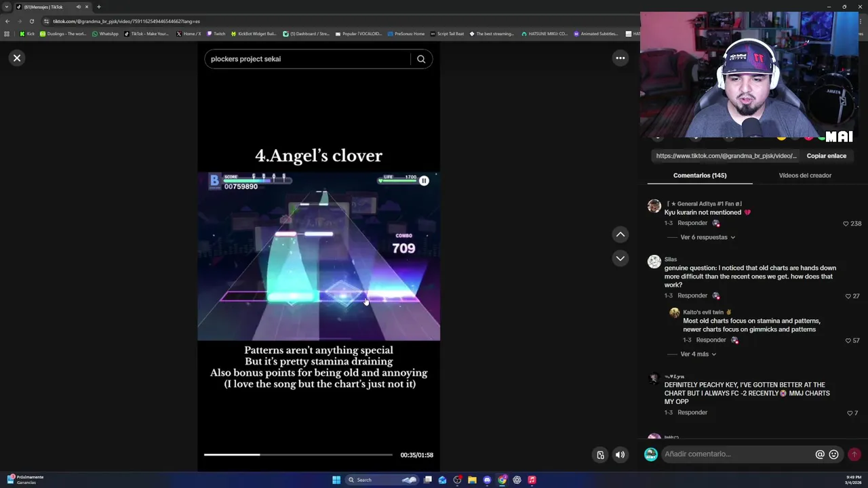Like Silas's genuine question comment
The height and width of the screenshot is (488, 868).
848,296
